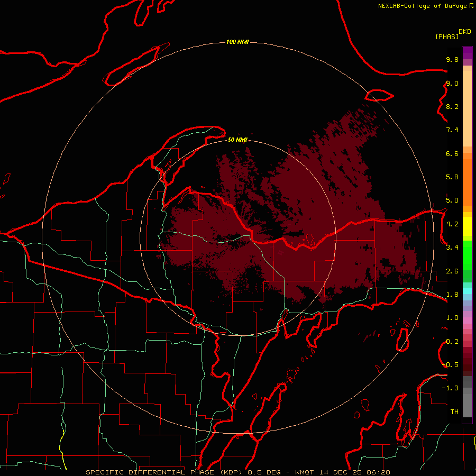Viewport: 476px width, 476px height.
Task: Select the 100 NMI range ring label
Action: click(x=237, y=42)
